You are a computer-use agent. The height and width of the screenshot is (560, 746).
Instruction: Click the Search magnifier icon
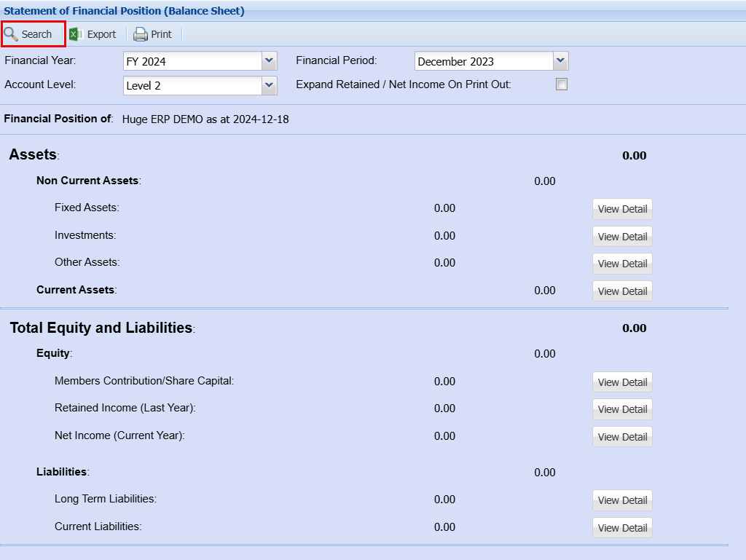[11, 34]
